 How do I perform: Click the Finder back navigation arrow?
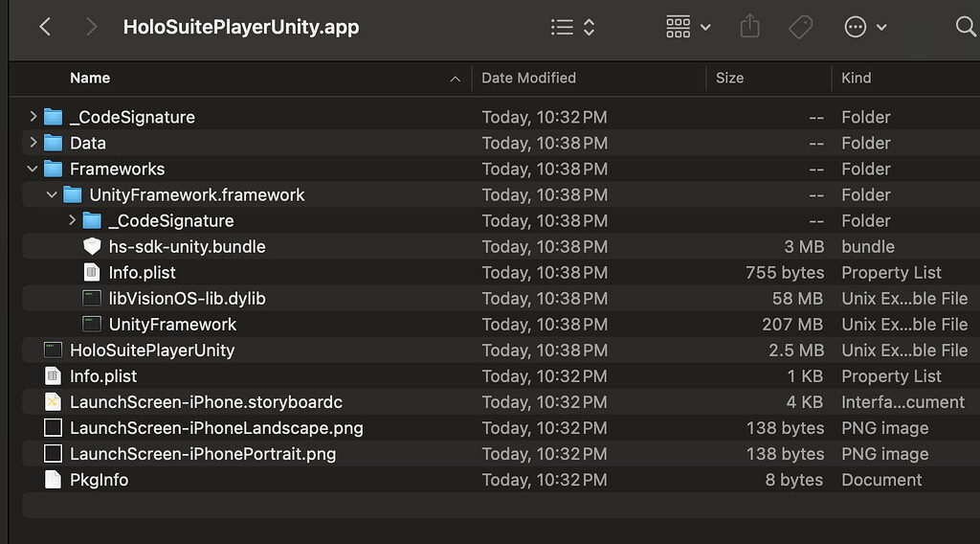(45, 27)
